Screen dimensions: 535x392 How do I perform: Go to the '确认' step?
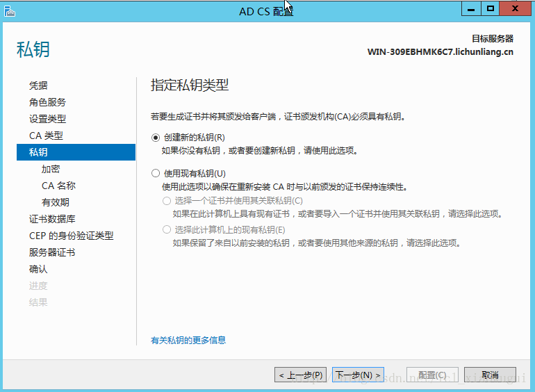[38, 269]
